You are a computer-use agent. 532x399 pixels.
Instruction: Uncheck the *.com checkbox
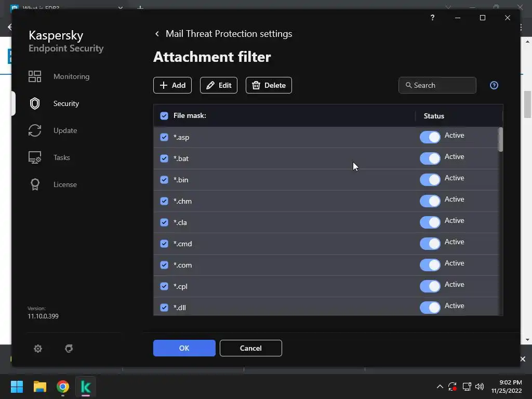pyautogui.click(x=164, y=265)
